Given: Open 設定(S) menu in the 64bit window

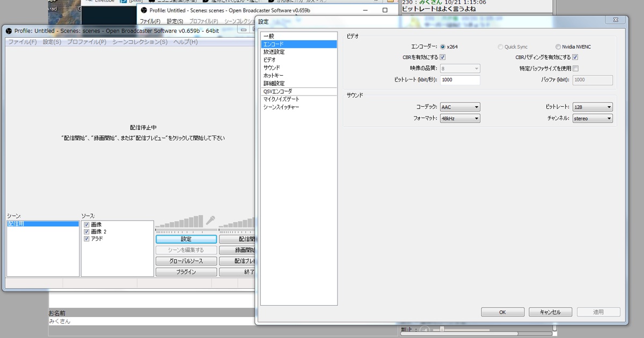Looking at the screenshot, I should point(52,42).
